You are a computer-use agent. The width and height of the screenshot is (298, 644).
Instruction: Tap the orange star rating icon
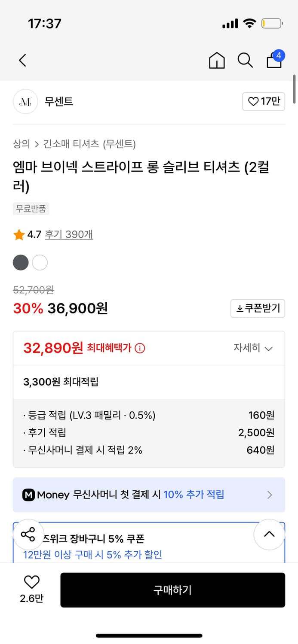[x=18, y=234]
